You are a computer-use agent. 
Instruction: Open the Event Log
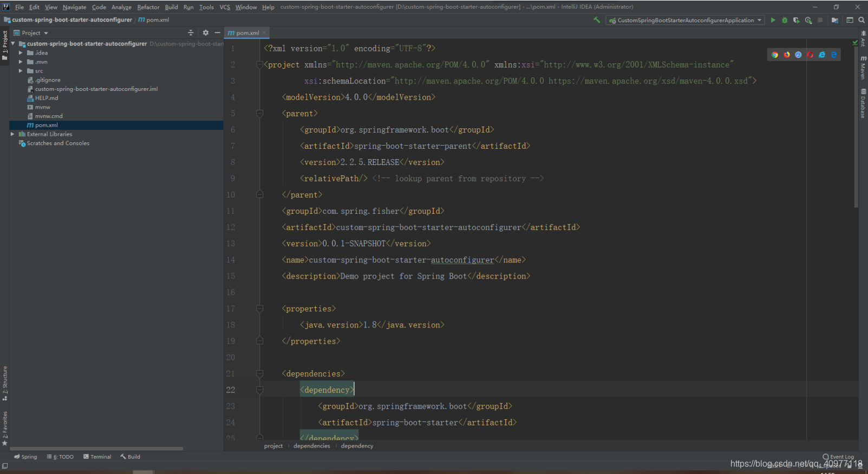click(x=838, y=457)
